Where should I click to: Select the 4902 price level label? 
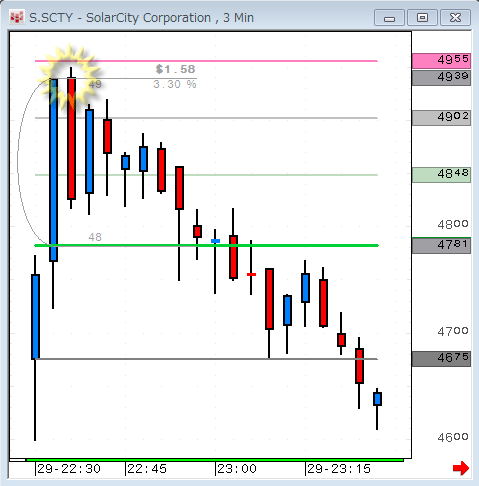click(x=441, y=118)
